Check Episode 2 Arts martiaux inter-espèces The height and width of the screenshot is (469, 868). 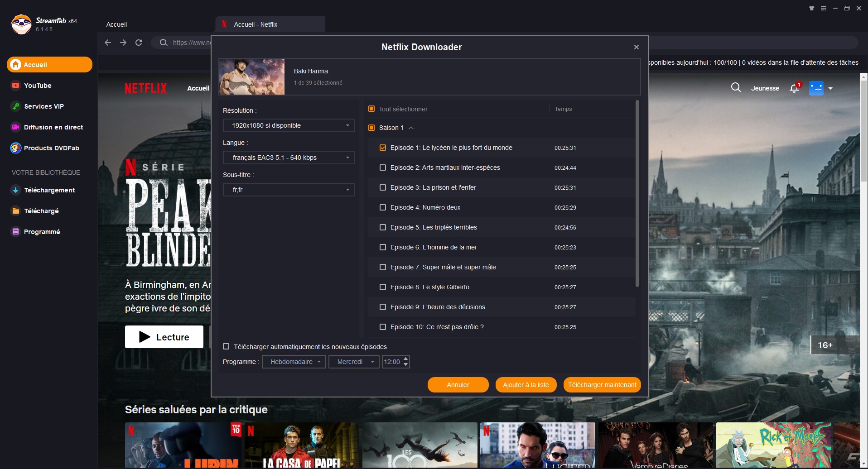click(x=383, y=167)
